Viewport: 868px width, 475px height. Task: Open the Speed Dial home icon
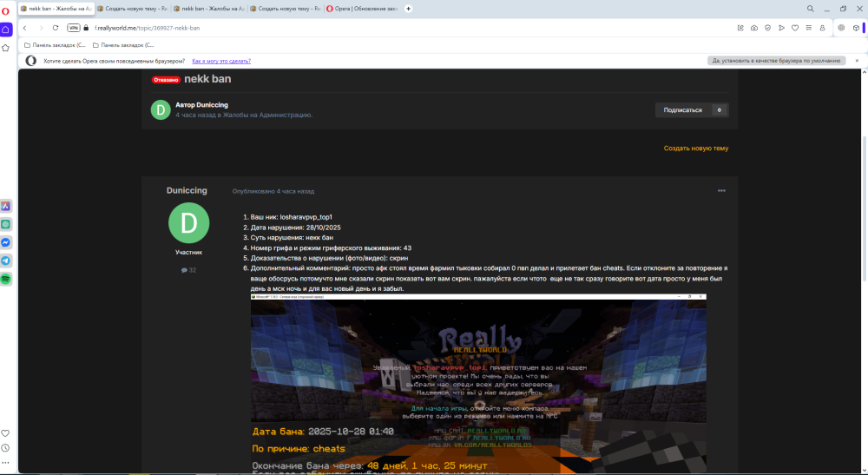5,29
